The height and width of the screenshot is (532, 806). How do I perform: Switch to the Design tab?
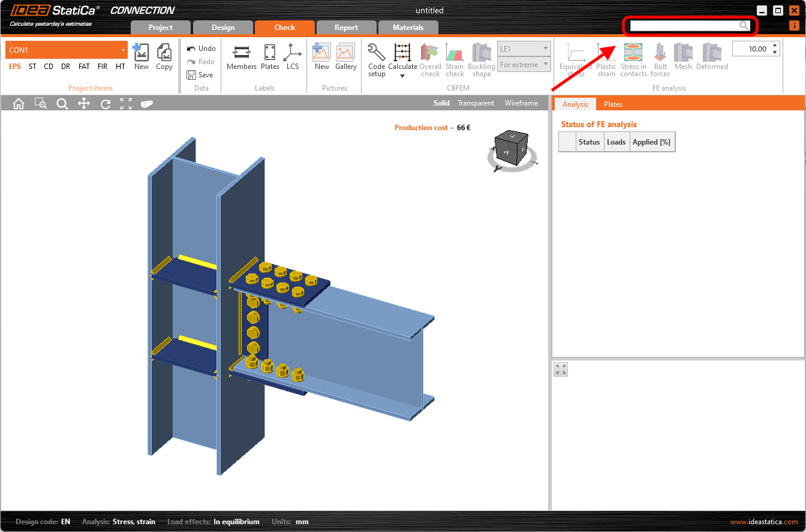222,27
